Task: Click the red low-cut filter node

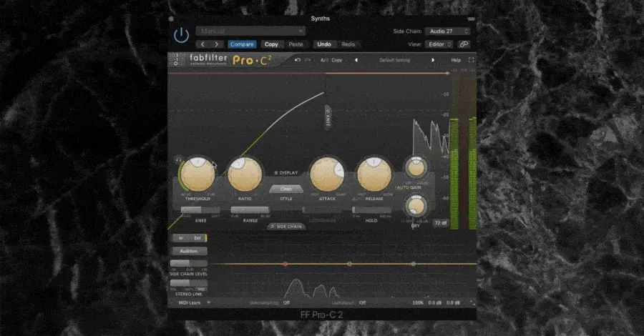Action: [286, 264]
